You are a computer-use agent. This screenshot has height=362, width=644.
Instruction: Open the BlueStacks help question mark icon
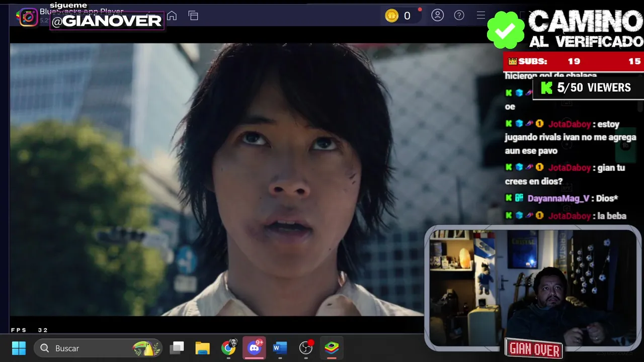(x=459, y=15)
